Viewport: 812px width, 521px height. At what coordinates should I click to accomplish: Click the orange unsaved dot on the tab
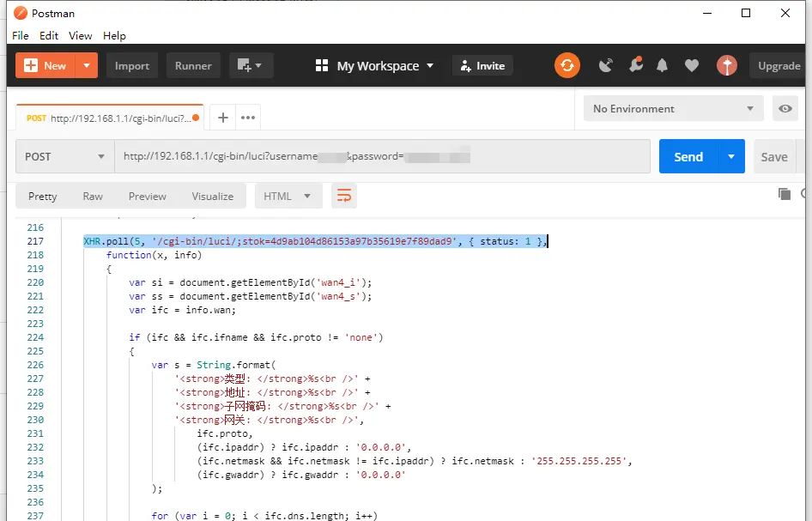coord(196,118)
